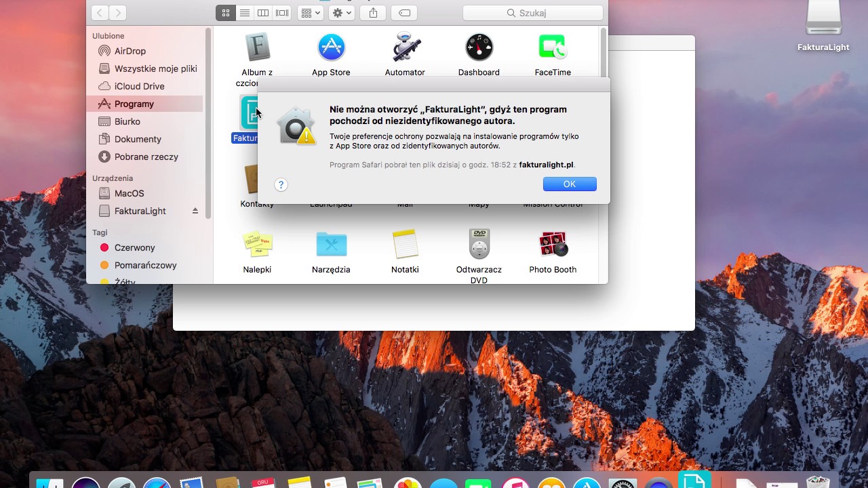Select the Czerwony red tag
The image size is (868, 488).
click(x=127, y=247)
